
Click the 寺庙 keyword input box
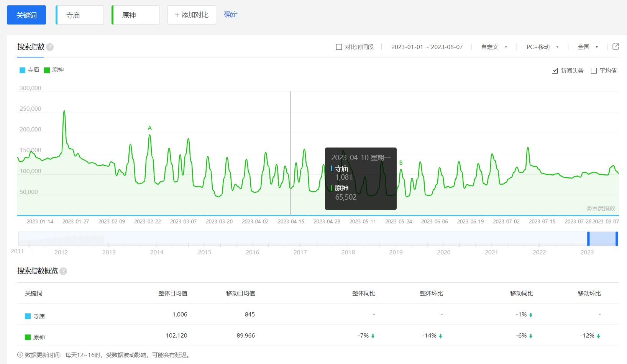80,15
